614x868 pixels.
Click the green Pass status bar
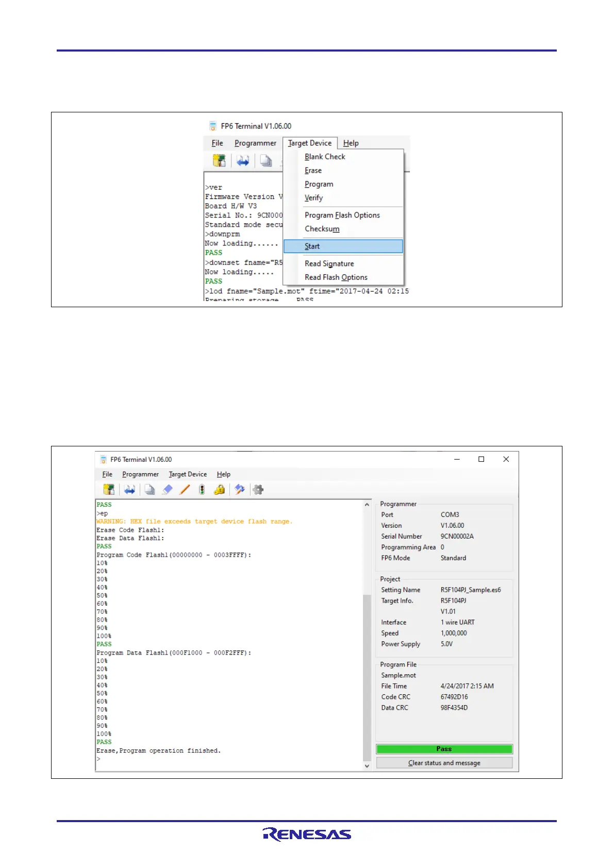[444, 749]
